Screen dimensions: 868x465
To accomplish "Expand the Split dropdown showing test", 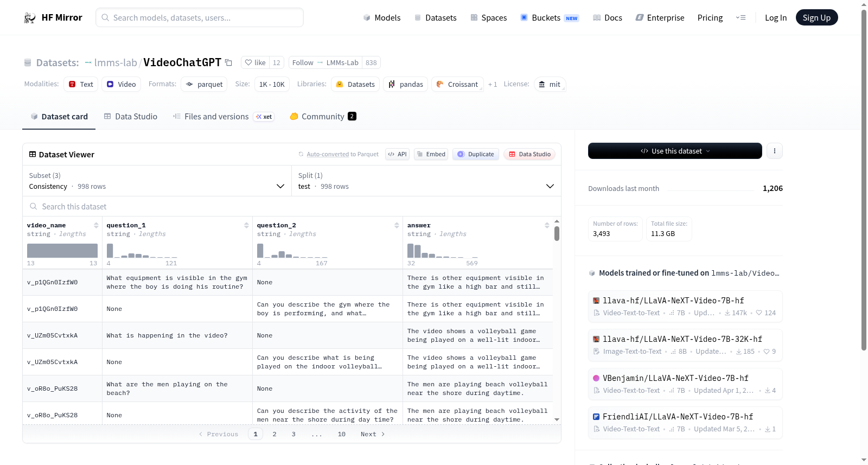I will point(426,181).
